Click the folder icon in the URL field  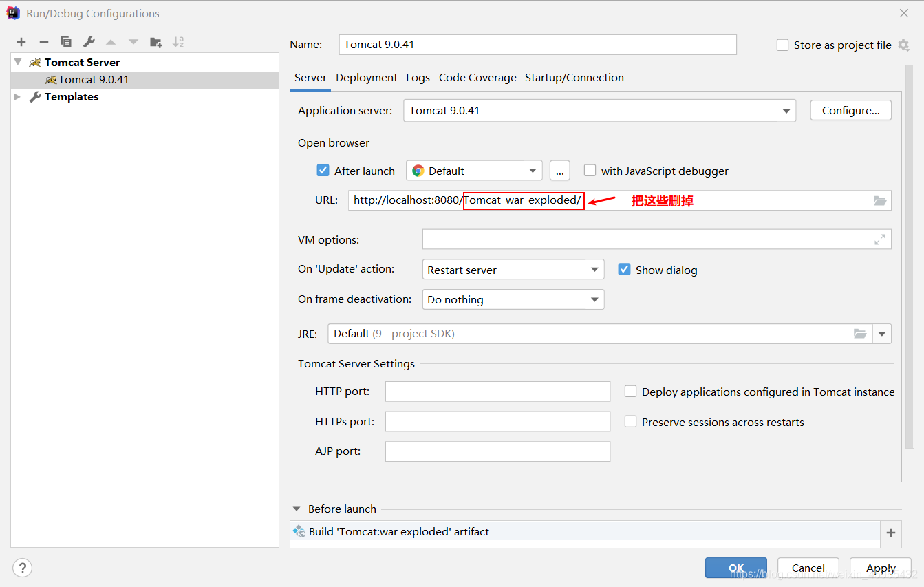880,200
